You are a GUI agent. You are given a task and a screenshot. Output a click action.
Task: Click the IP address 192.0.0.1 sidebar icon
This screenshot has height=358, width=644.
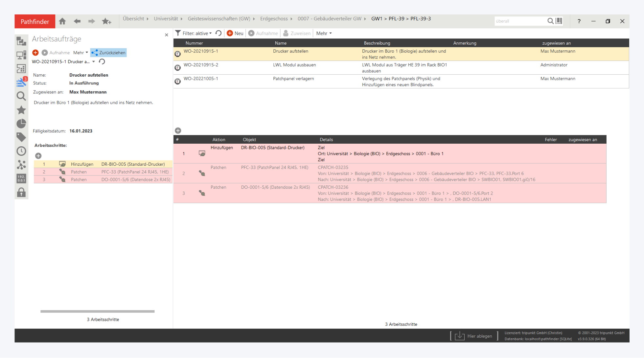click(21, 179)
